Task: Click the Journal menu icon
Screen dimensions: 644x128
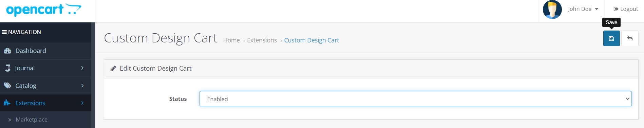Action: (x=7, y=68)
